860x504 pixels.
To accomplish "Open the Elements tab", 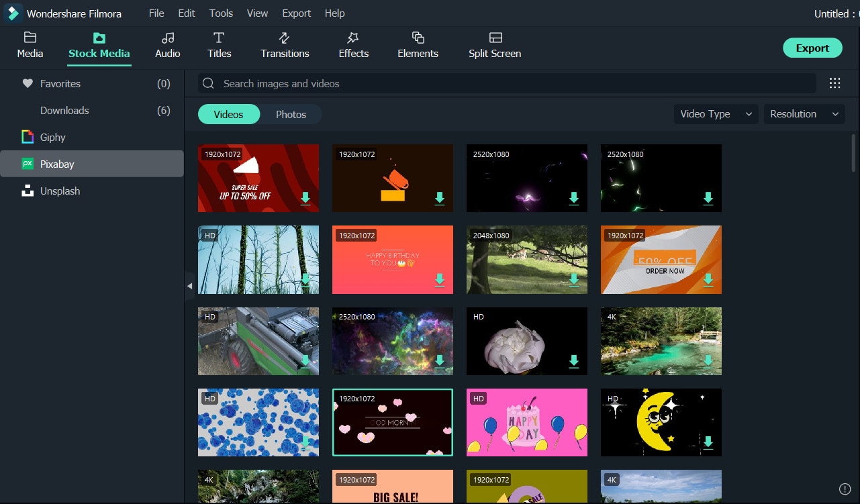I will pyautogui.click(x=418, y=46).
